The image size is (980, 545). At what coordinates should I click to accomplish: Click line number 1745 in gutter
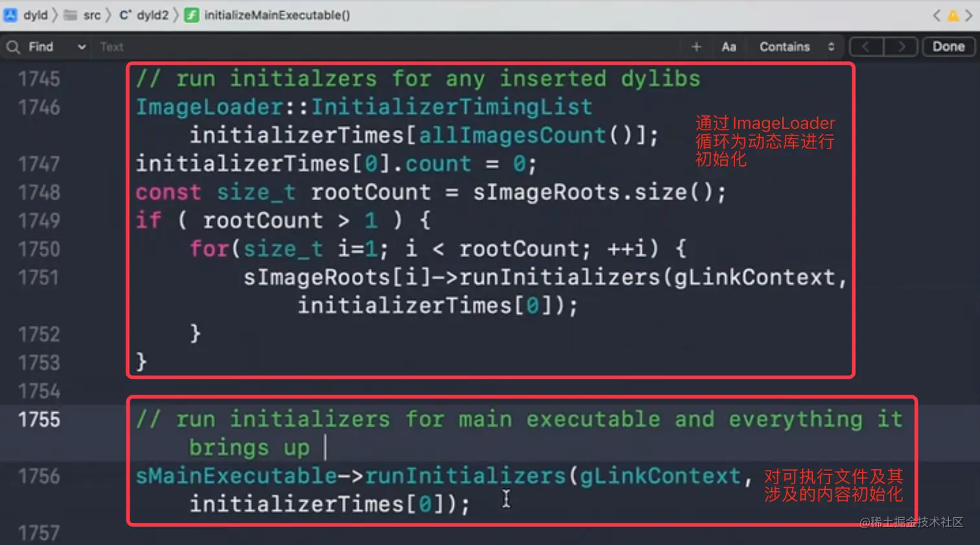click(x=39, y=79)
